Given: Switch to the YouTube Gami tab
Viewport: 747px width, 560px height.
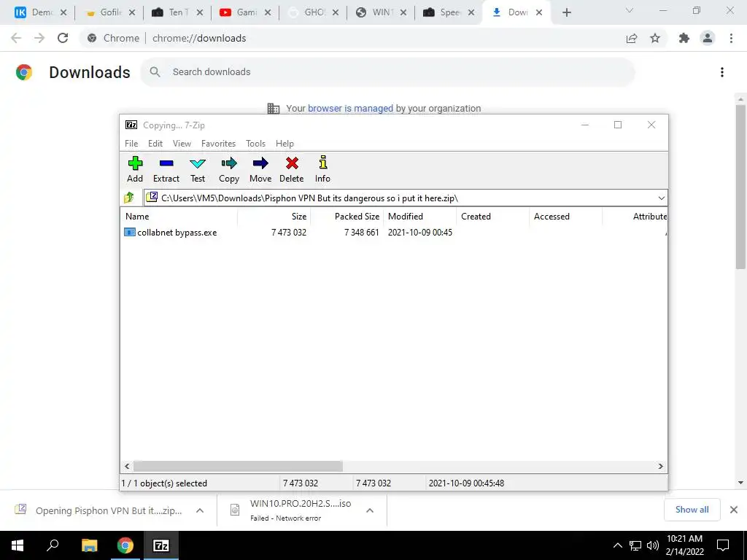Looking at the screenshot, I should pos(245,12).
